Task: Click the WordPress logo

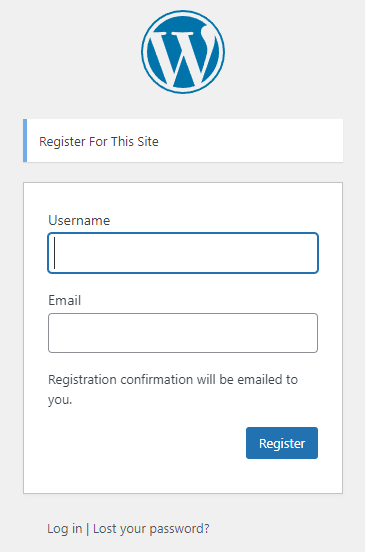Action: pos(183,52)
